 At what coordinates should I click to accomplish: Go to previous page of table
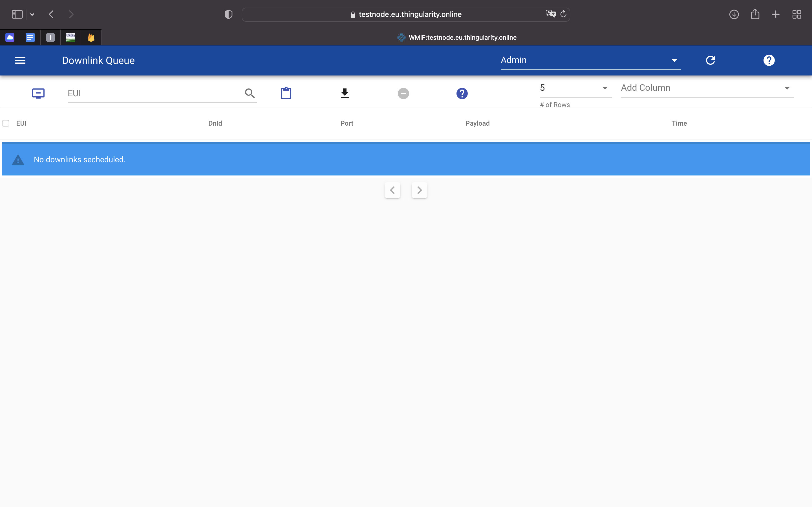[392, 190]
